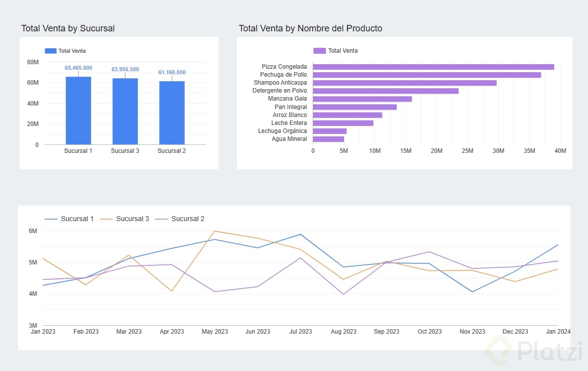Click the Pechuga de Pollo bar

pos(427,75)
